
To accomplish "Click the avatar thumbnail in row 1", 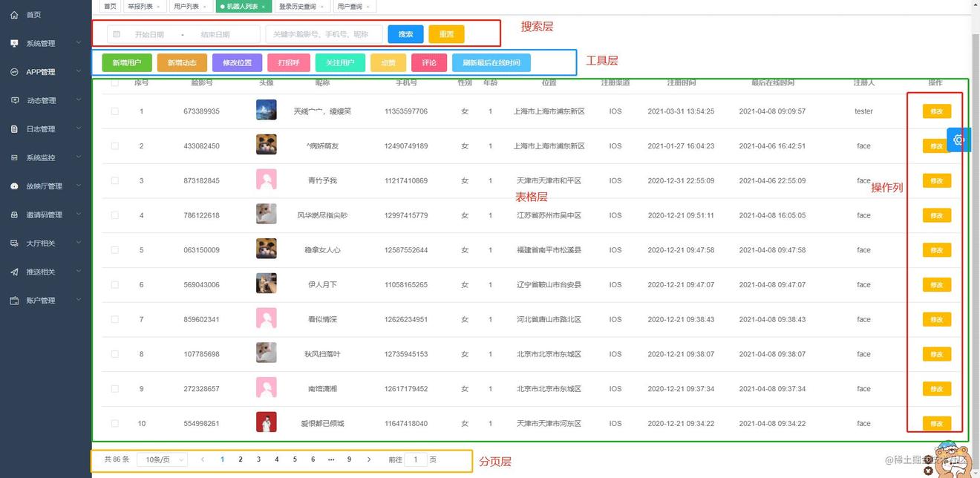I will (266, 111).
